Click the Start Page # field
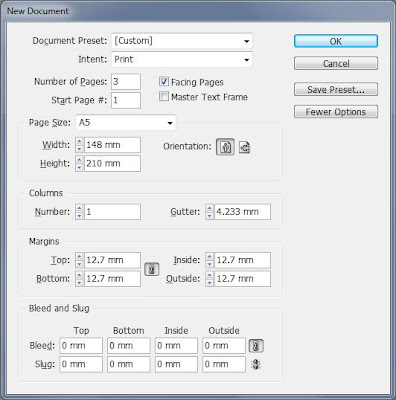This screenshot has height=400, width=396. (x=126, y=100)
